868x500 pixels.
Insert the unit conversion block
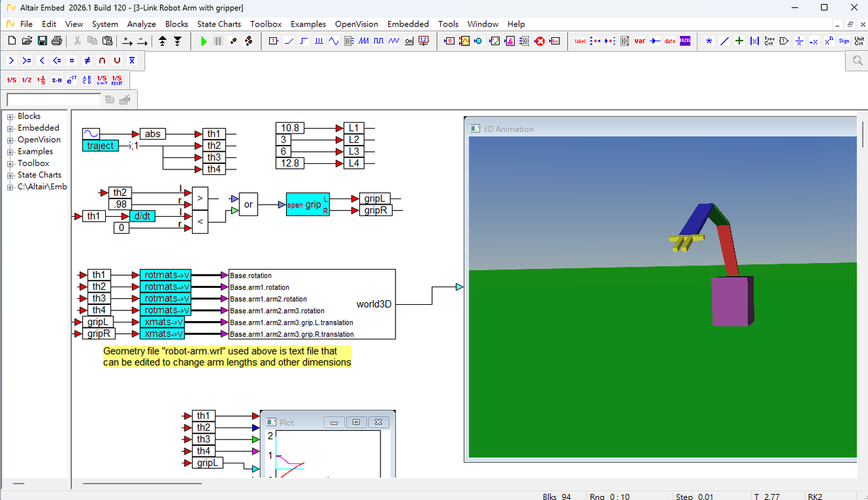pyautogui.click(x=859, y=41)
